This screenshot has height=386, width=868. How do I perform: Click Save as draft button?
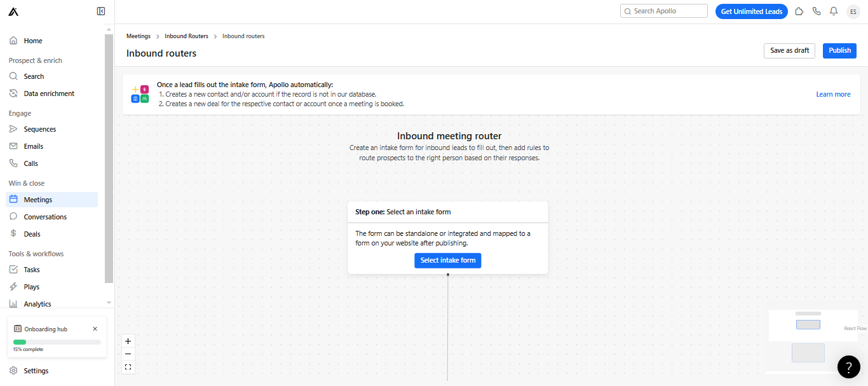coord(790,51)
